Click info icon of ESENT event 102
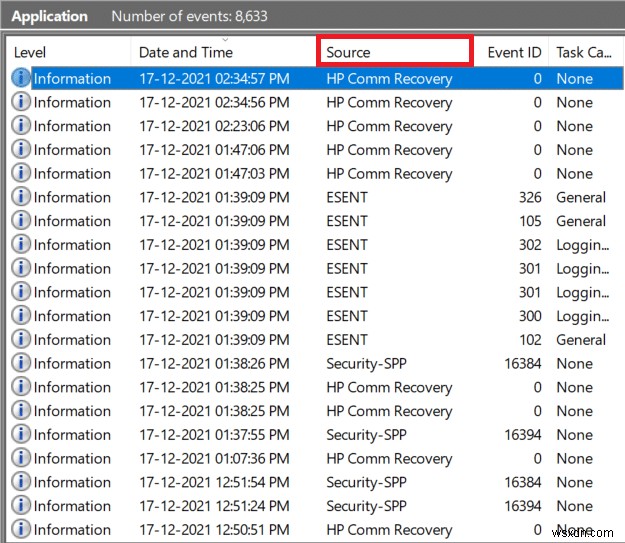Viewport: 625px width, 543px height. click(x=21, y=339)
